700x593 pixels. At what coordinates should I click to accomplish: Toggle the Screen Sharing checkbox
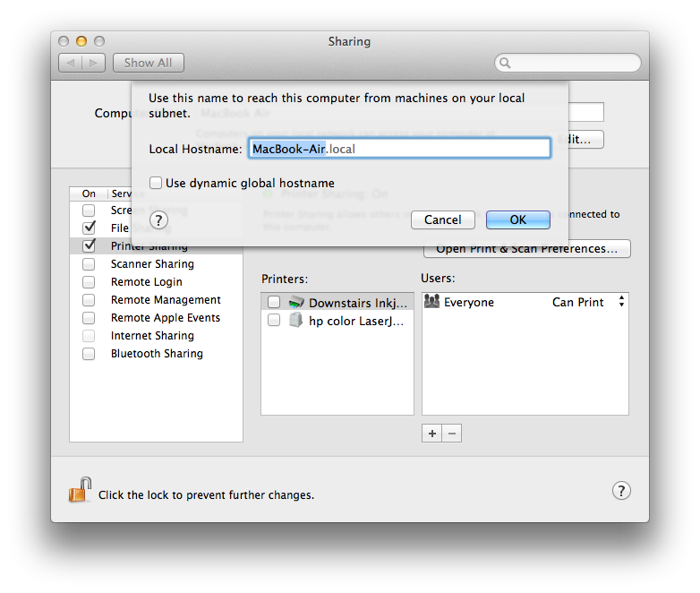(x=89, y=210)
